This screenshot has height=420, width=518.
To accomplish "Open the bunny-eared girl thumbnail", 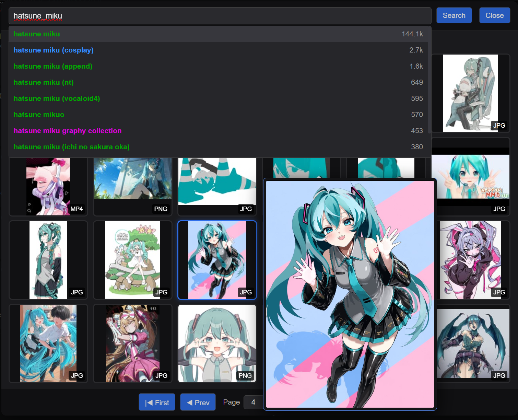I will click(x=473, y=260).
